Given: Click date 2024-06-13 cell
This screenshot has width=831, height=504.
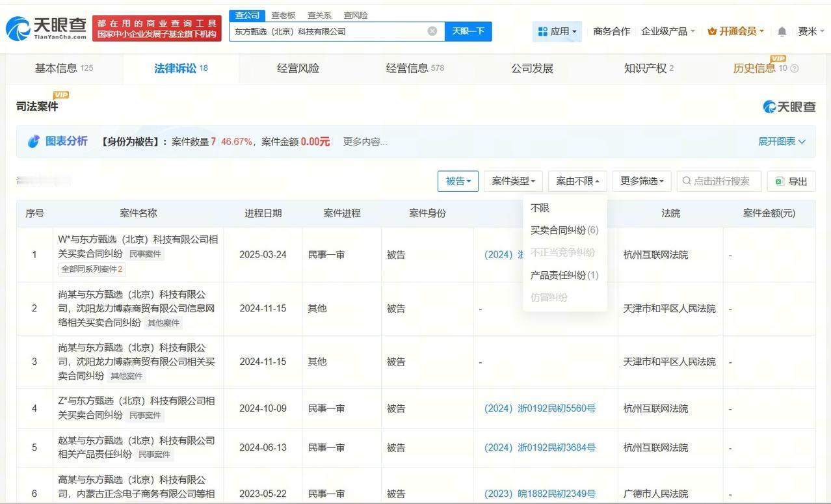Looking at the screenshot, I should pos(263,447).
